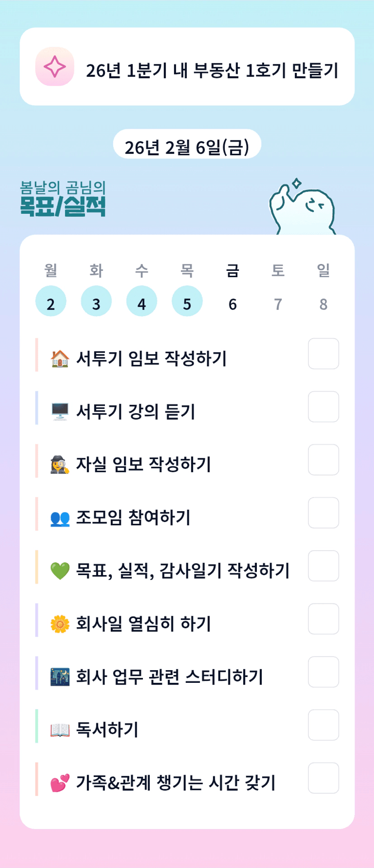Click the computer monitor emoji for 서투기 강의 듣기

coord(60,412)
